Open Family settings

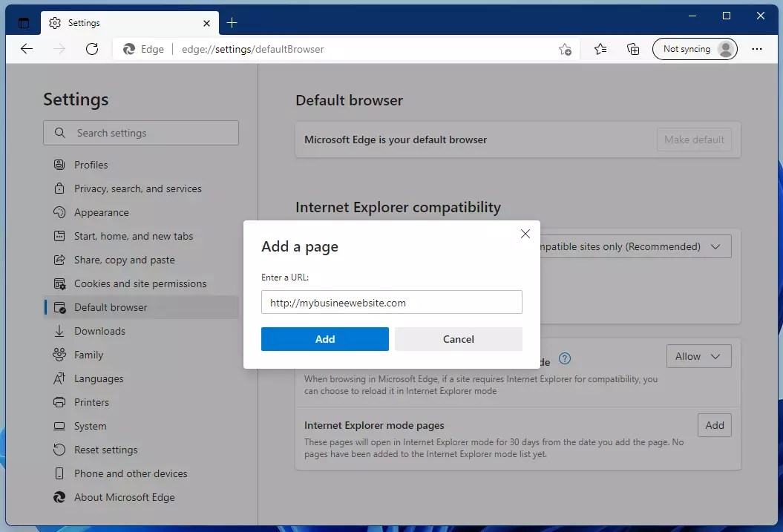click(x=141, y=355)
